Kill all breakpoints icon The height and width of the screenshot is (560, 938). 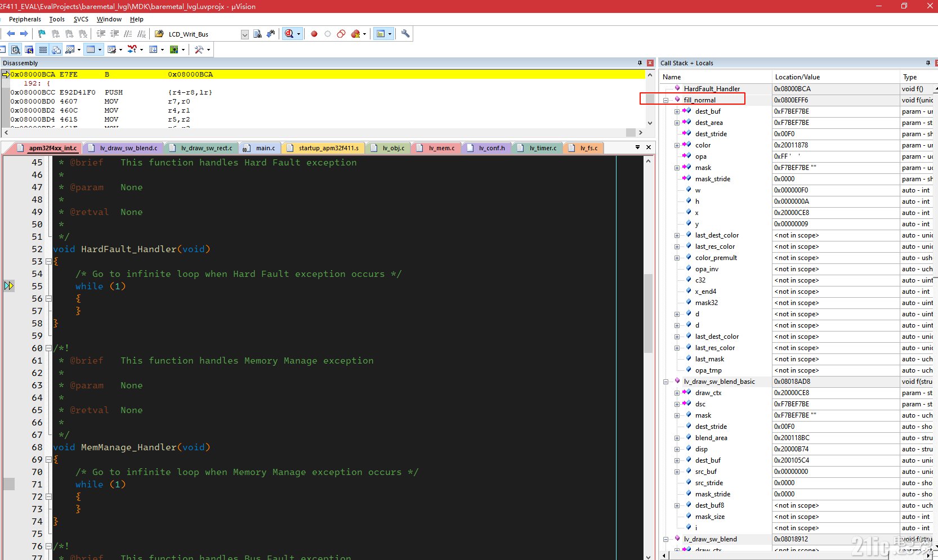(x=355, y=34)
